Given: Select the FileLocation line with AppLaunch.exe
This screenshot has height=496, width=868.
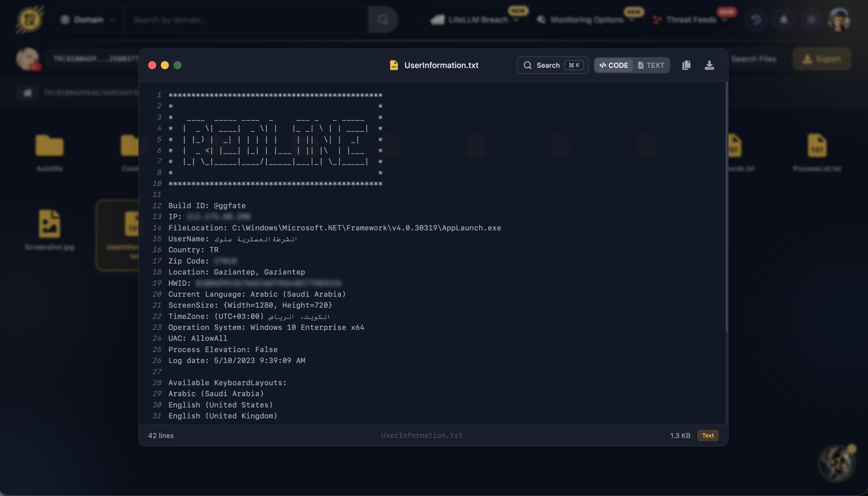Looking at the screenshot, I should tap(335, 228).
